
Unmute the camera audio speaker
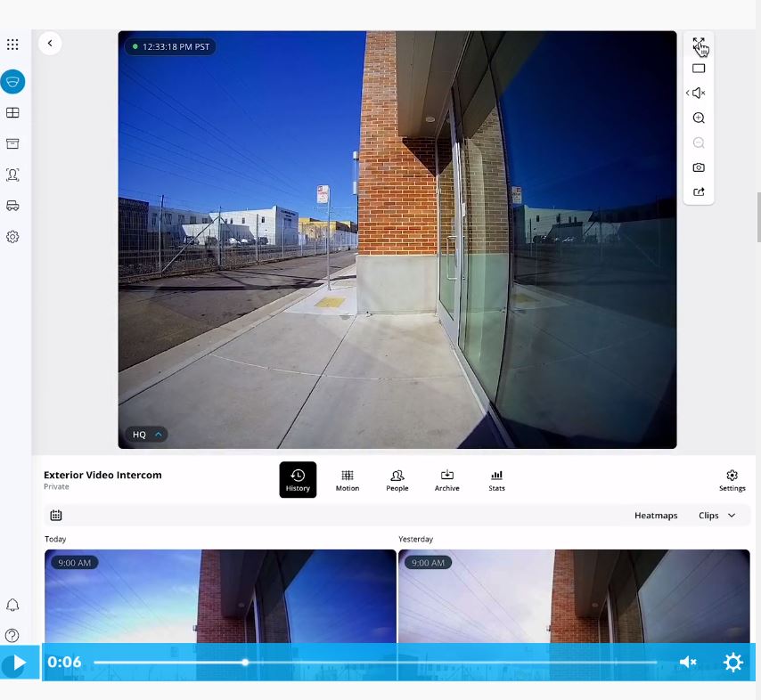coord(700,94)
